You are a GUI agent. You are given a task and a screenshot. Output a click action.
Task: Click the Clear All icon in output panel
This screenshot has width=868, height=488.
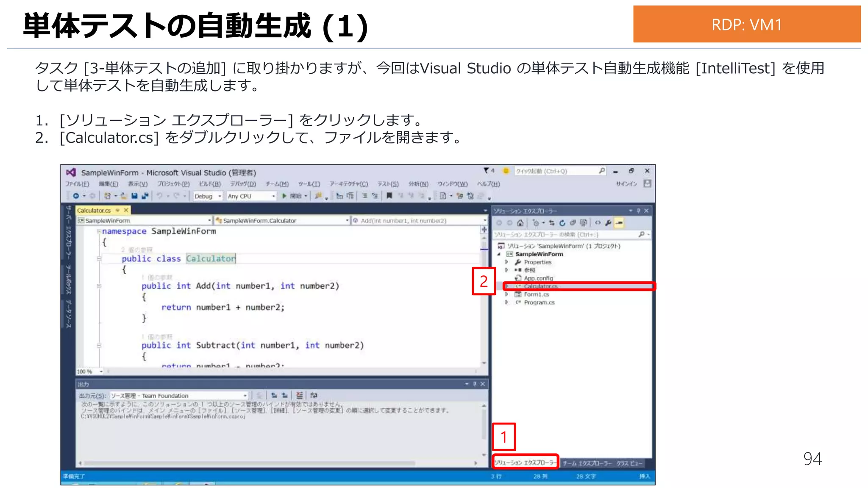(299, 395)
